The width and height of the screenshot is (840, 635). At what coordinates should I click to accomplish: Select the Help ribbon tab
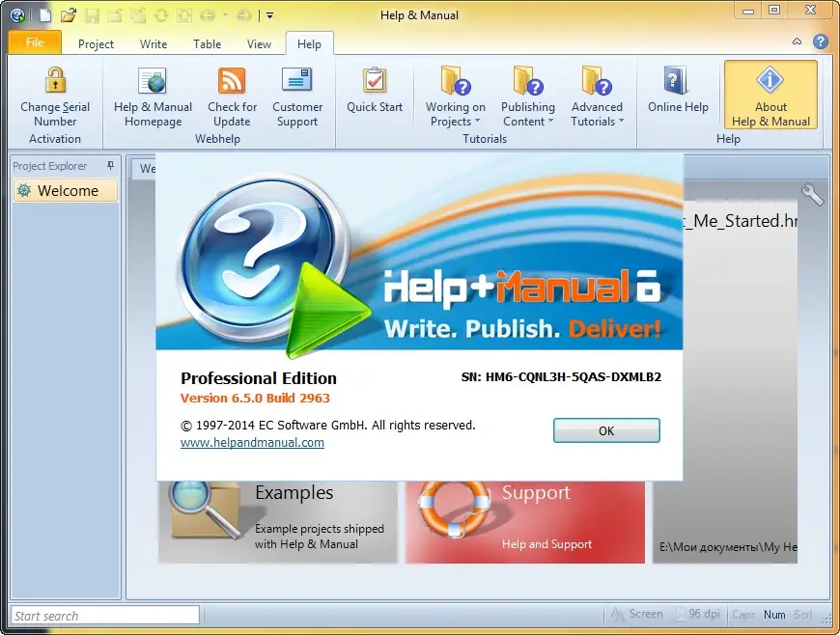coord(309,43)
